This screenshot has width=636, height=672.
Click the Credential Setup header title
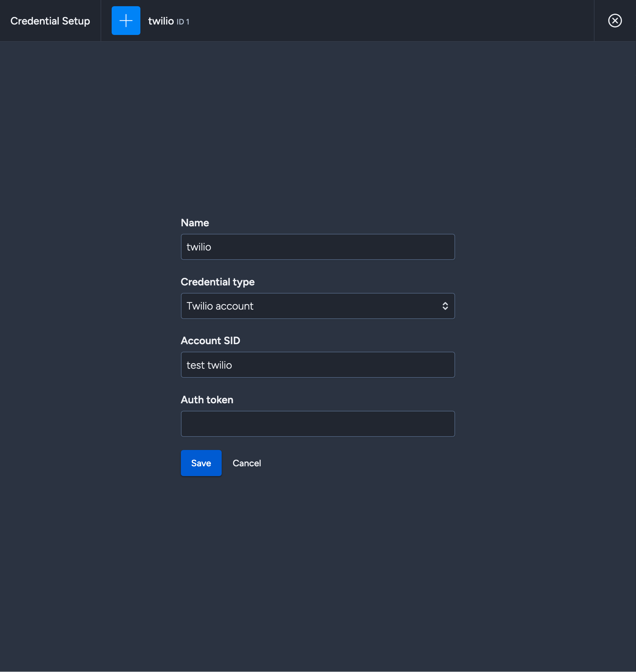50,21
